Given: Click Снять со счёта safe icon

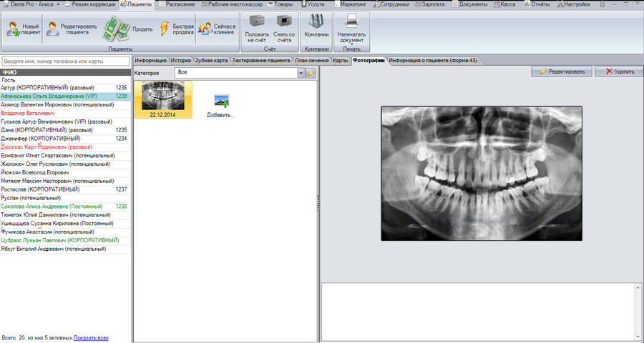Looking at the screenshot, I should coord(284,21).
